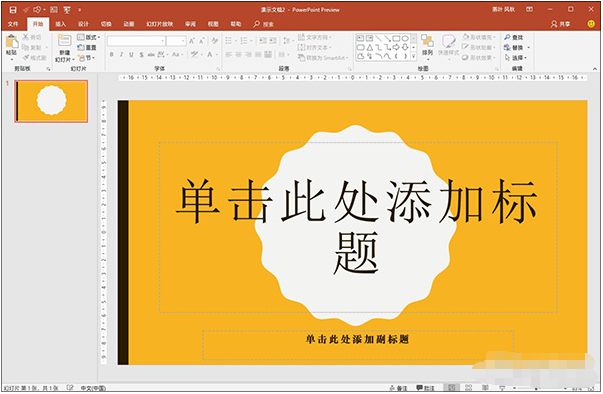Open the Design (设计) ribbon tab
603x394 pixels.
[x=83, y=24]
